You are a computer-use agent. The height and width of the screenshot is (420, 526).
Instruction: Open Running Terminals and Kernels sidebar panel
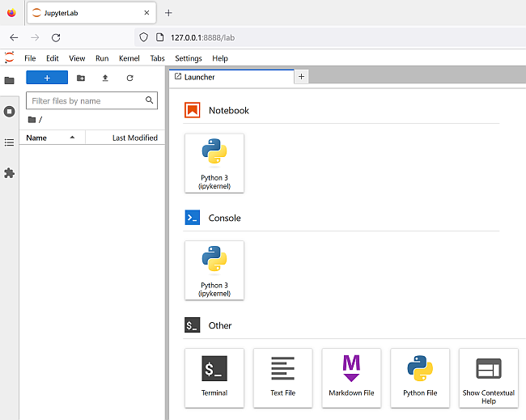click(10, 112)
